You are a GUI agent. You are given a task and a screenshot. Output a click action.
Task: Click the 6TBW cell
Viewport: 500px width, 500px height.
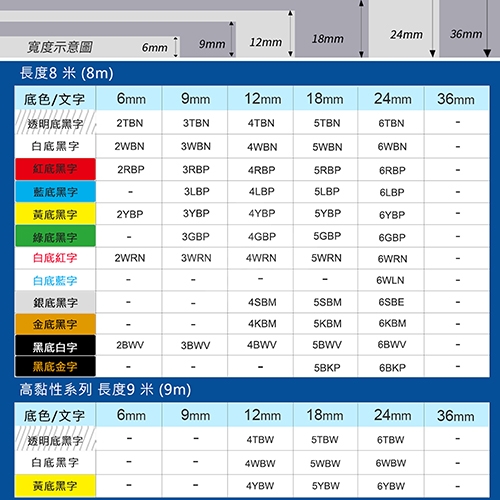tap(390, 440)
